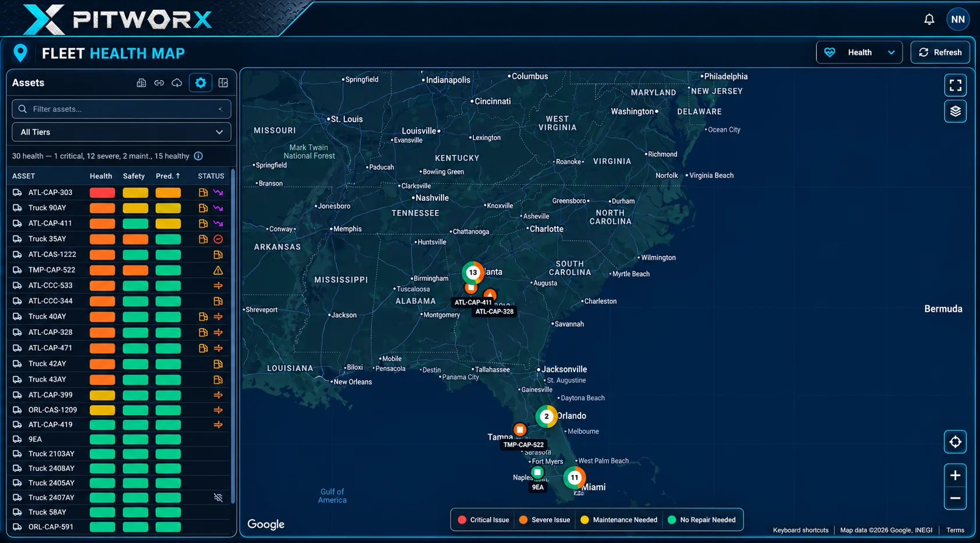
Task: Click the downtrend icon on ATL-CAP-303
Action: click(218, 192)
